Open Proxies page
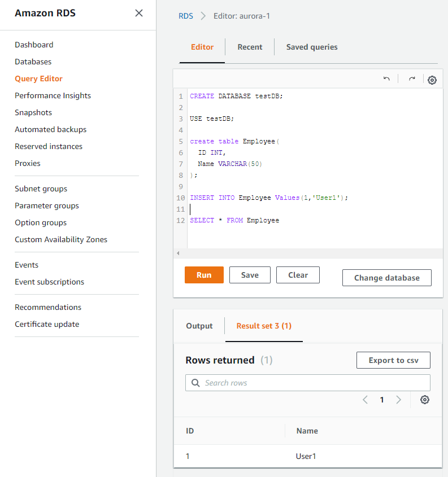Screen dimensions: 448x477 click(28, 163)
